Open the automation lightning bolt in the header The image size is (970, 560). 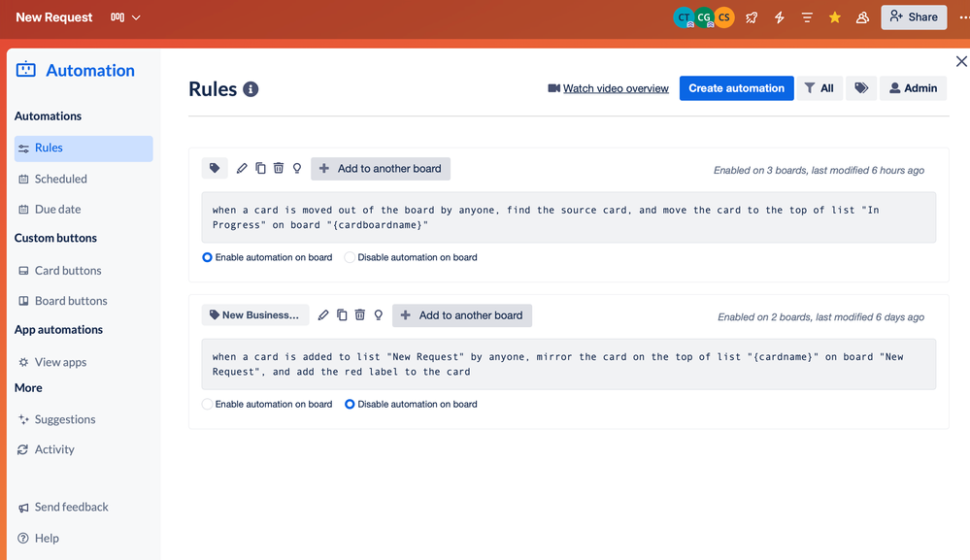tap(779, 16)
